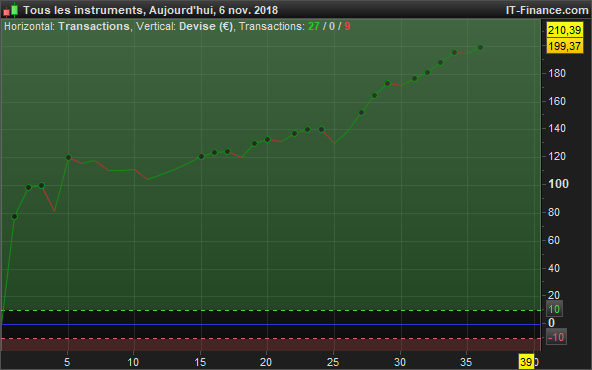Screen dimensions: 592x370
Task: Click the green dashed upper threshold line
Action: click(270, 310)
